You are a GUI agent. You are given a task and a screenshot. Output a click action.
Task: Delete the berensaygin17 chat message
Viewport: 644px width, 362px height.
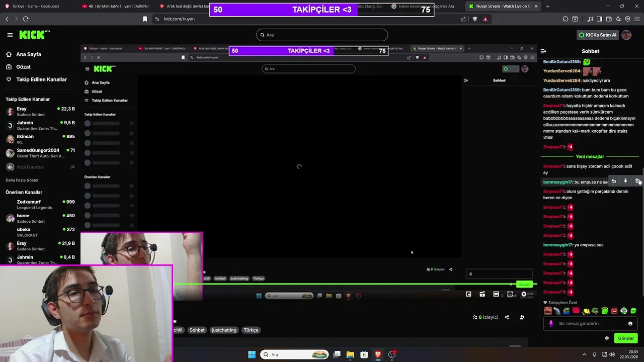[637, 181]
